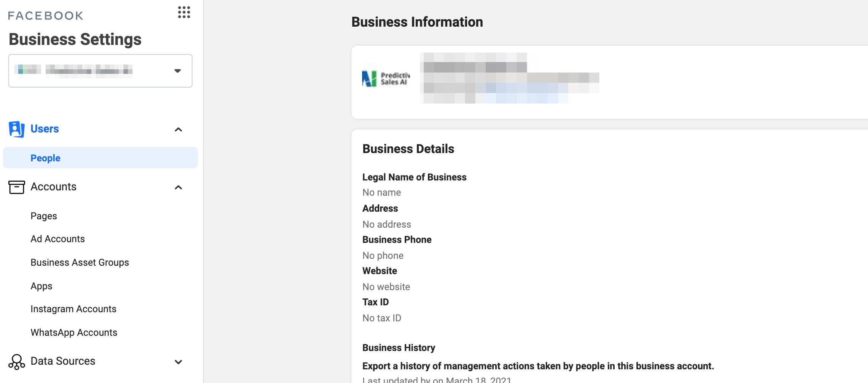This screenshot has height=383, width=868.
Task: Open Pages under Accounts
Action: 44,216
